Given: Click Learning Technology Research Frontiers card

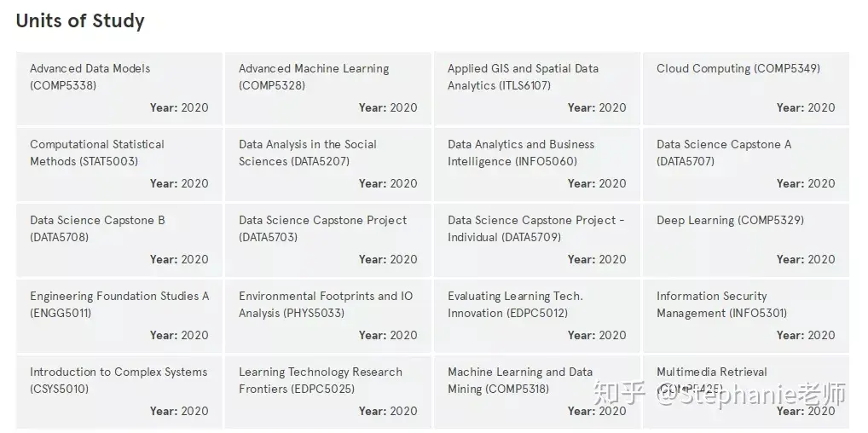Looking at the screenshot, I should pos(328,392).
